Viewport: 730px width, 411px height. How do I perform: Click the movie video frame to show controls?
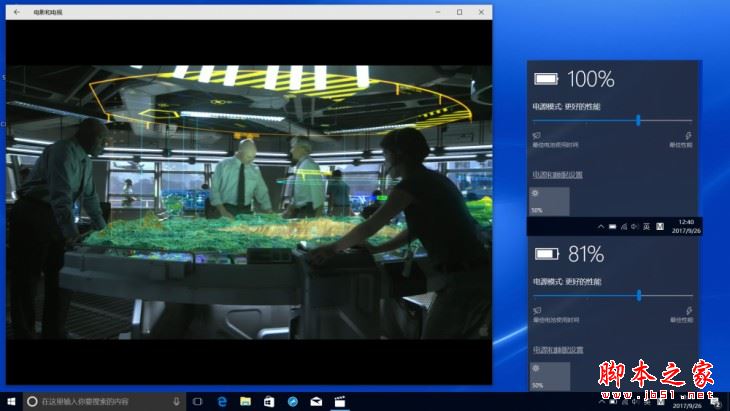pyautogui.click(x=249, y=202)
